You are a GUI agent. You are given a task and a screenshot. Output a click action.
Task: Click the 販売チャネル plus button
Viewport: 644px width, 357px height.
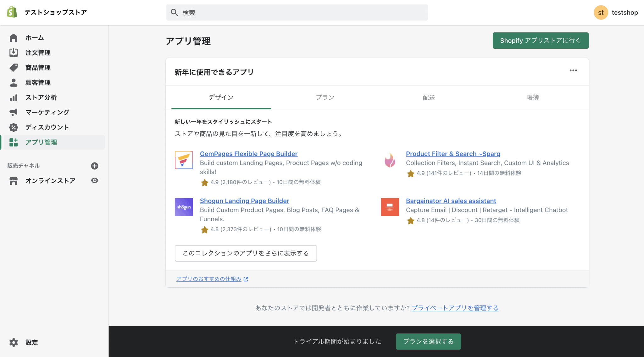95,166
